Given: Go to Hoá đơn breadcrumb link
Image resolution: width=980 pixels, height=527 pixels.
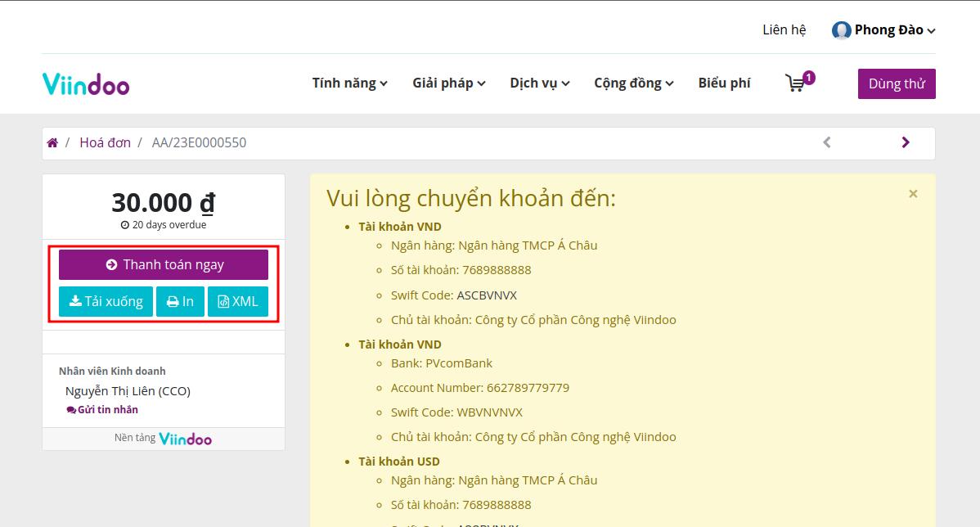Looking at the screenshot, I should 105,142.
